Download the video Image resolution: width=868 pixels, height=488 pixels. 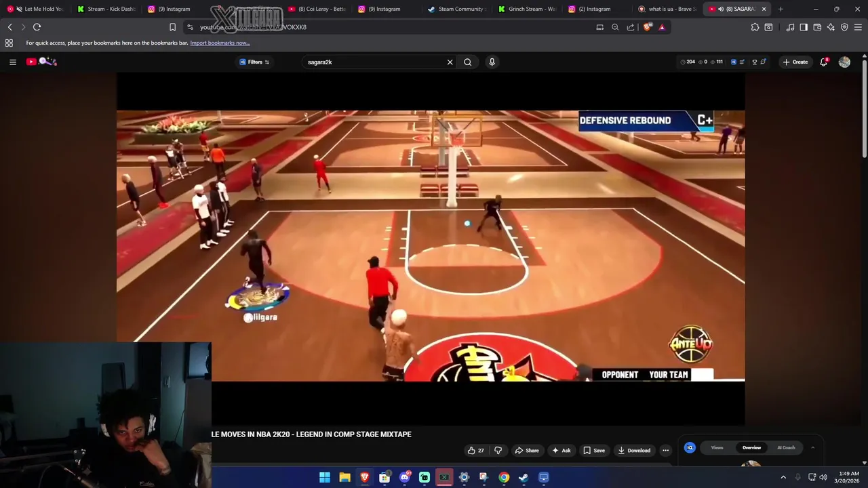click(x=633, y=450)
